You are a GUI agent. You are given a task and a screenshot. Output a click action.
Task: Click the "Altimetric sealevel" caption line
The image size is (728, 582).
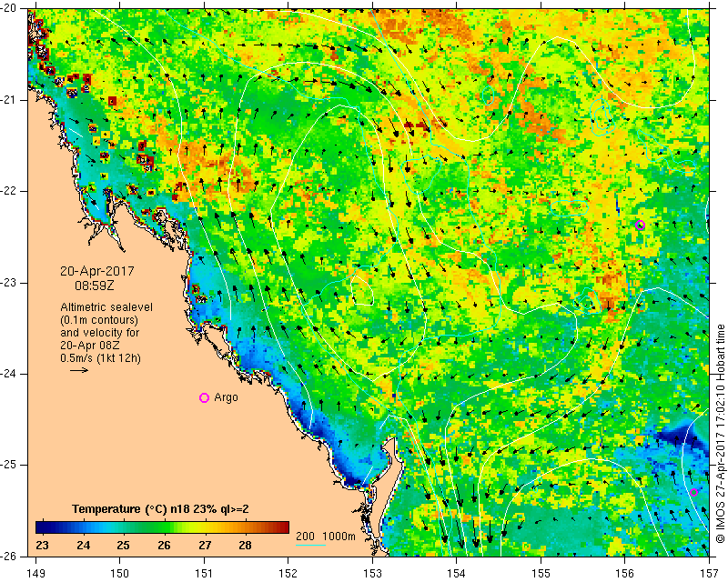coord(106,307)
